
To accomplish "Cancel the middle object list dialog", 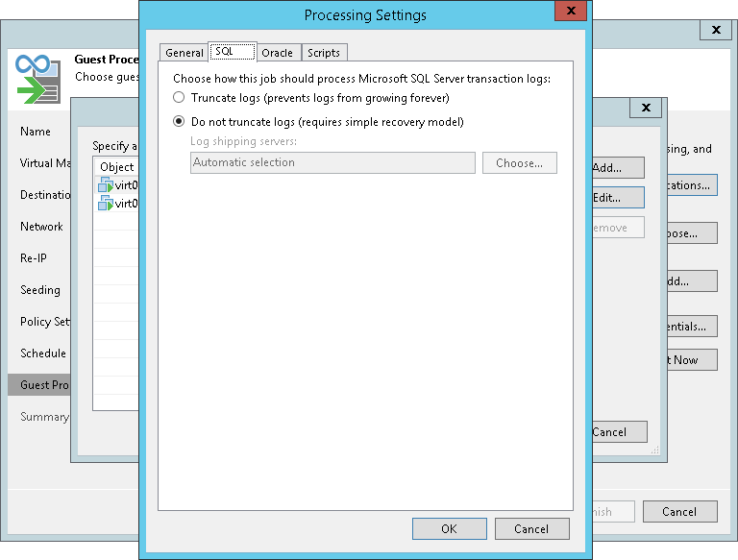I will coord(620,432).
